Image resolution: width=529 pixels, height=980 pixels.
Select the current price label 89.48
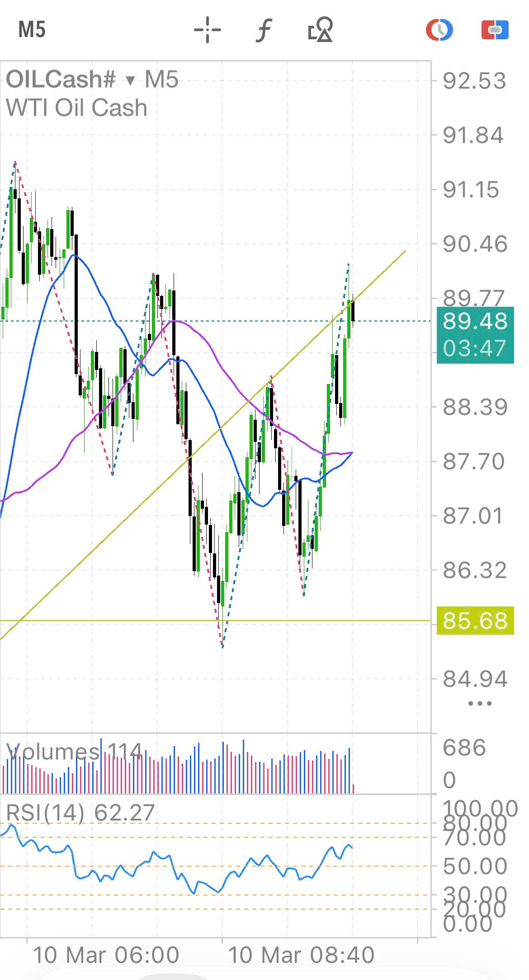point(475,322)
